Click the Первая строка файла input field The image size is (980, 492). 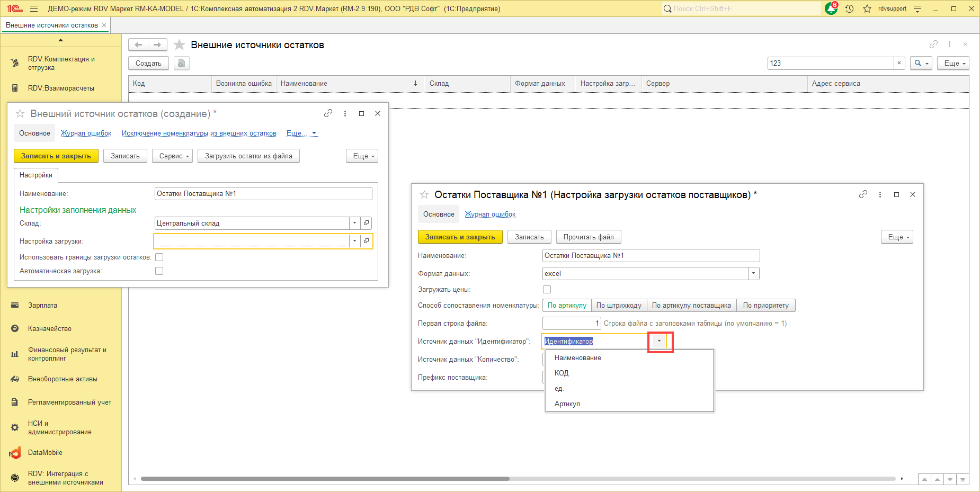(x=571, y=323)
